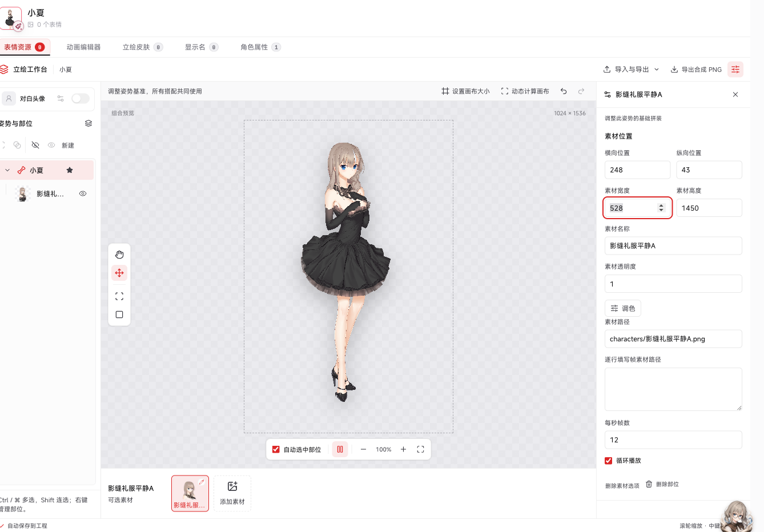Image resolution: width=764 pixels, height=532 pixels.
Task: Click the red double-bar button beside 自动选中部位
Action: click(x=340, y=449)
